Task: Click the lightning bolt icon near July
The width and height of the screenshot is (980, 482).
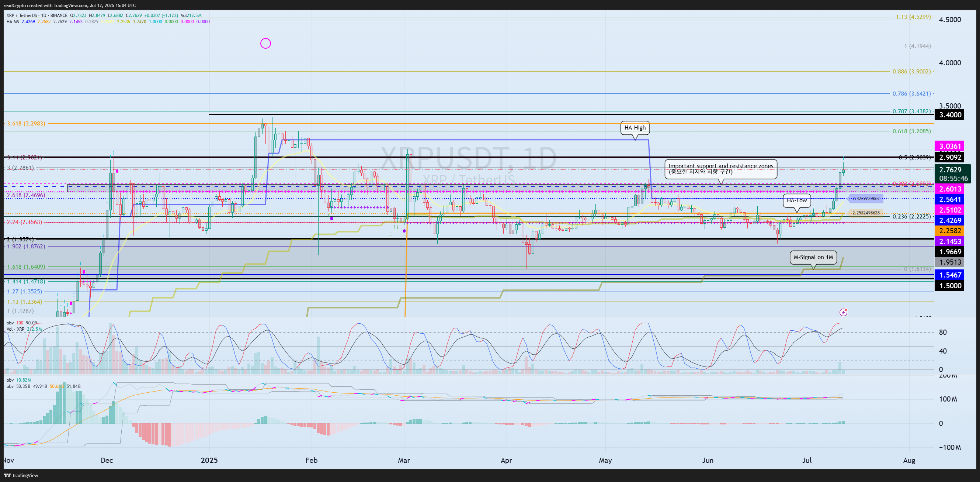Action: click(x=844, y=312)
